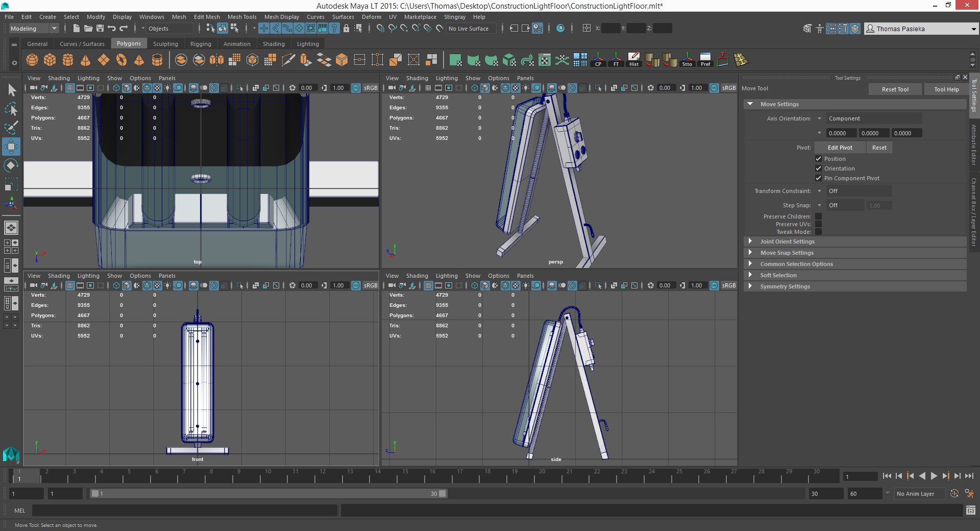
Task: Disable Pin Component Pivot checkbox
Action: click(818, 178)
